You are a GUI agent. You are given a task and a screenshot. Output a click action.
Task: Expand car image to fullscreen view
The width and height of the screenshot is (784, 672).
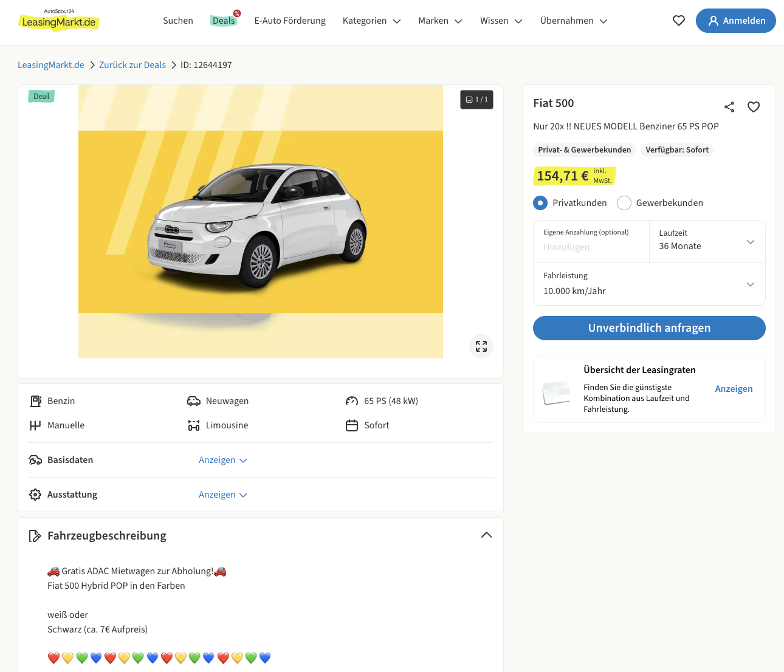pyautogui.click(x=481, y=346)
